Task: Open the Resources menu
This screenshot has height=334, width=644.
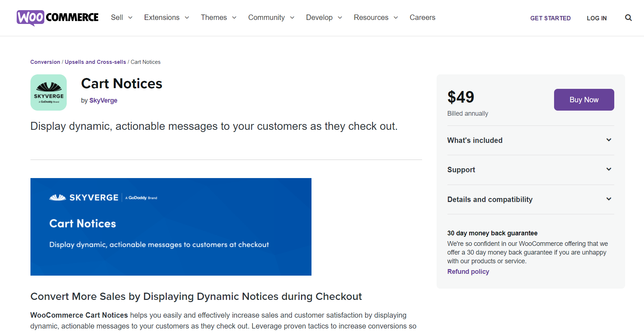Action: 376,17
